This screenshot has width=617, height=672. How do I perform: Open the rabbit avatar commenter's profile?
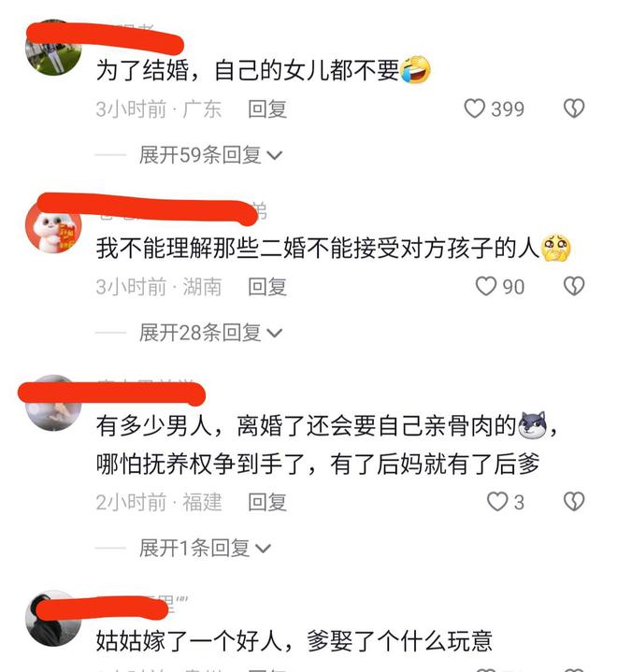tap(53, 225)
